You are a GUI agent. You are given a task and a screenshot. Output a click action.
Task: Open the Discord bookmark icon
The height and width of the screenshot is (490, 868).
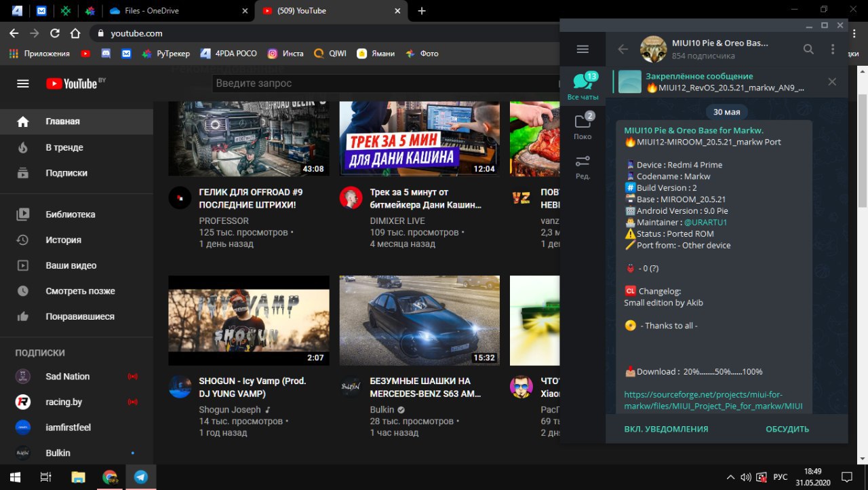coord(106,54)
